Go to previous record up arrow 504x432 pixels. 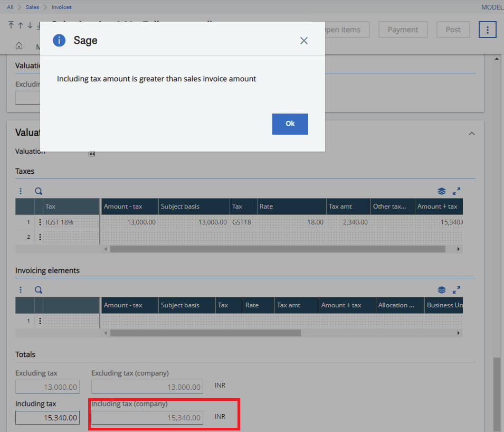[x=21, y=25]
